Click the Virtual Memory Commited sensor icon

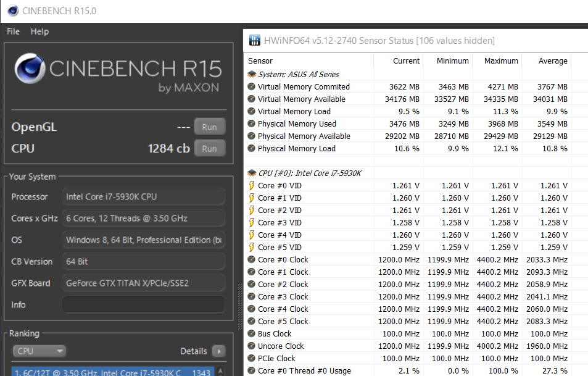click(x=251, y=86)
